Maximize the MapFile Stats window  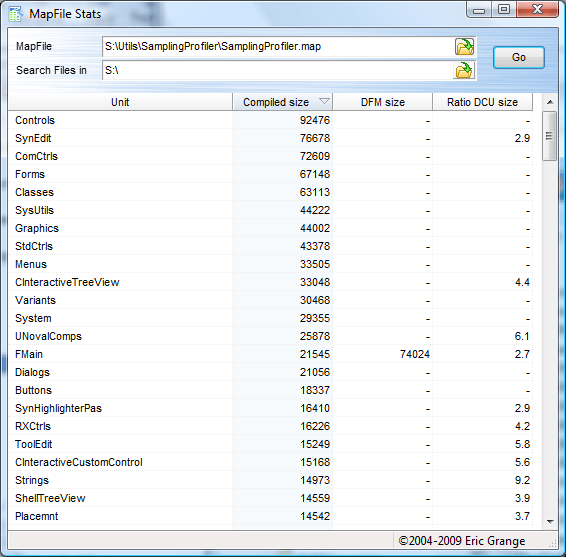504,9
